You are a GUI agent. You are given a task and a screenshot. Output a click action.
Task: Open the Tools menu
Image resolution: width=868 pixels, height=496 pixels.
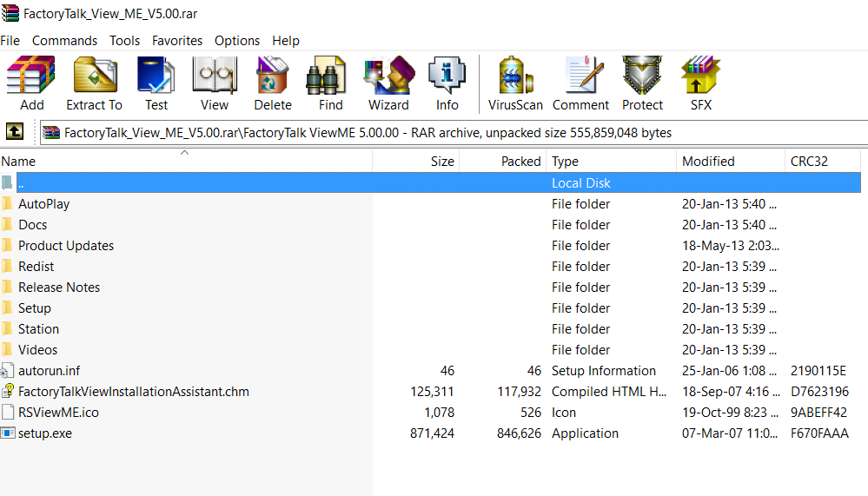[124, 41]
